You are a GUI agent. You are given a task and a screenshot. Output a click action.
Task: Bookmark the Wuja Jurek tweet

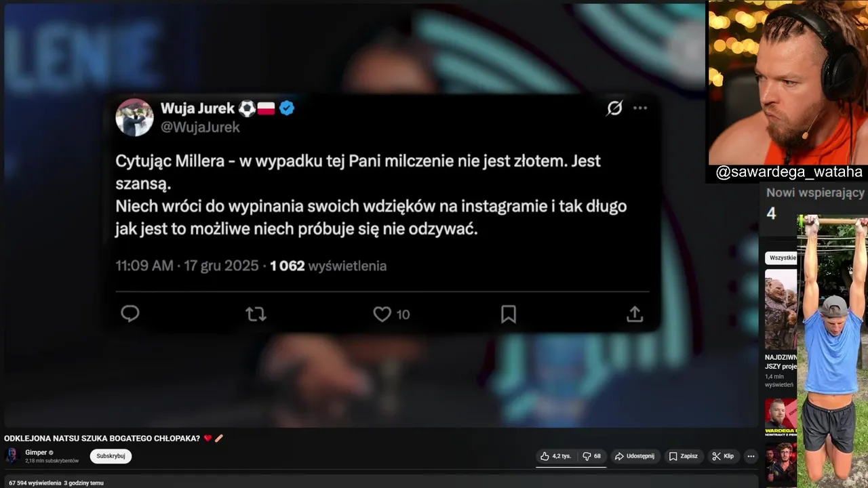tap(509, 314)
